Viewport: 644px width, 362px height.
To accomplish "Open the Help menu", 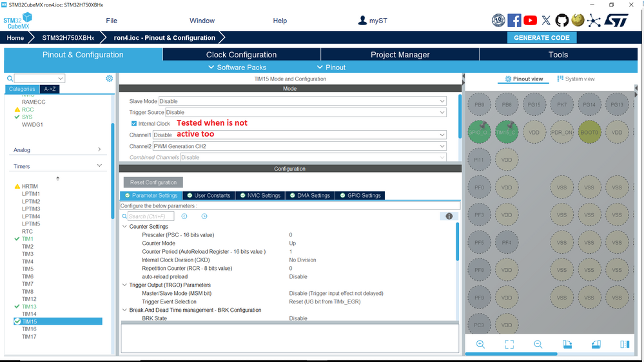I will (x=280, y=21).
